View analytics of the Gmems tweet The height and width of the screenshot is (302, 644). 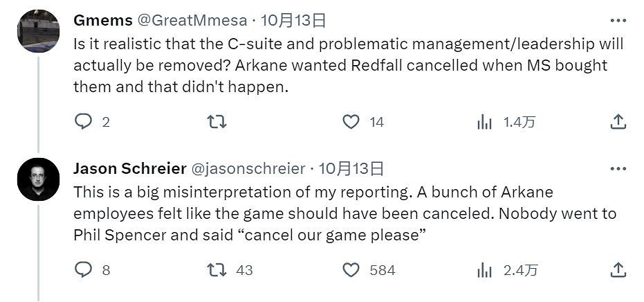485,122
